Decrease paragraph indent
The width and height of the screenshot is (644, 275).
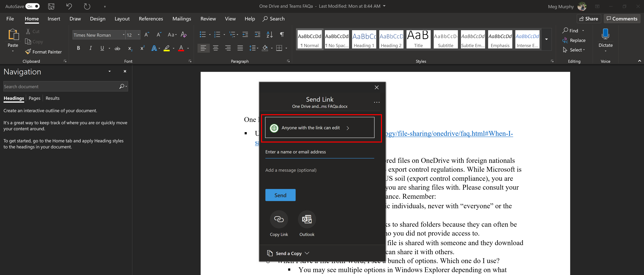245,35
